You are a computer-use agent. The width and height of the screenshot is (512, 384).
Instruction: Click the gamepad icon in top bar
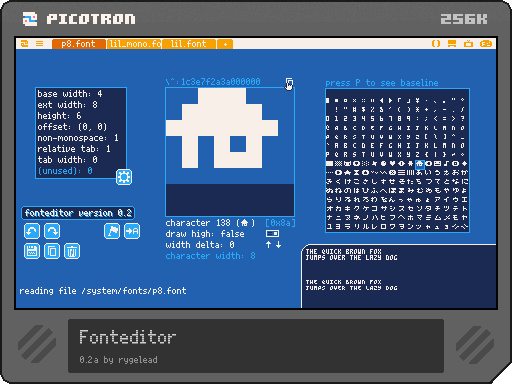(x=486, y=44)
